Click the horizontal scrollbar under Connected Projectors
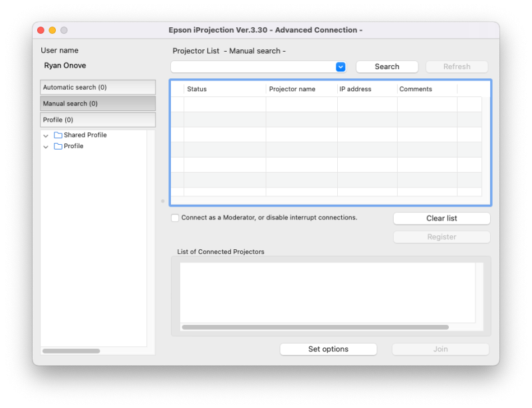532x408 pixels. [x=315, y=327]
